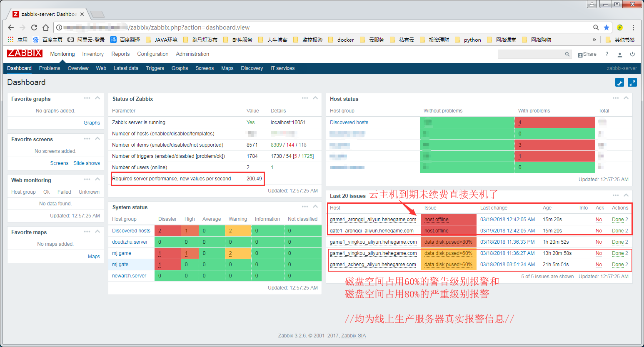The image size is (644, 347).
Task: Open Chrome three-dot menu
Action: [633, 27]
